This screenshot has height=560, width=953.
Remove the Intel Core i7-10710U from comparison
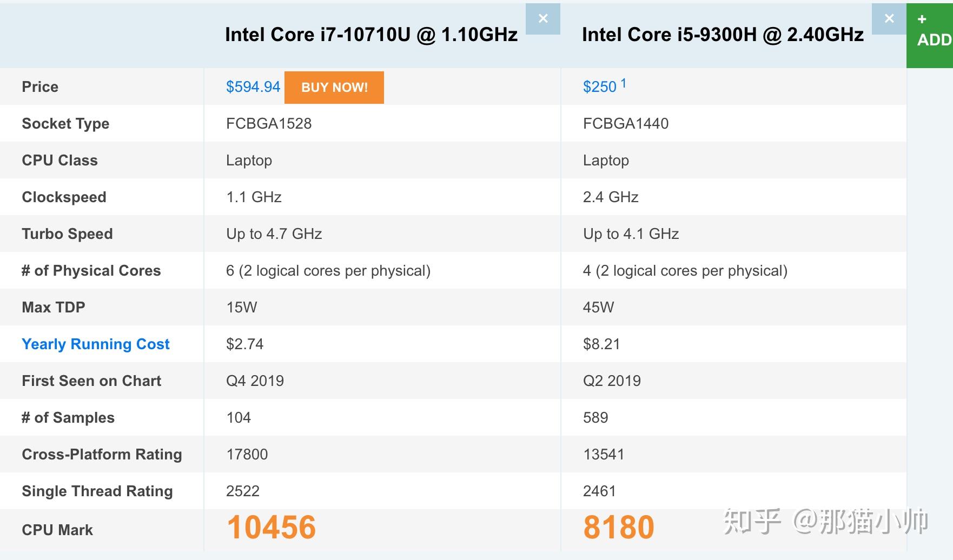pos(542,18)
